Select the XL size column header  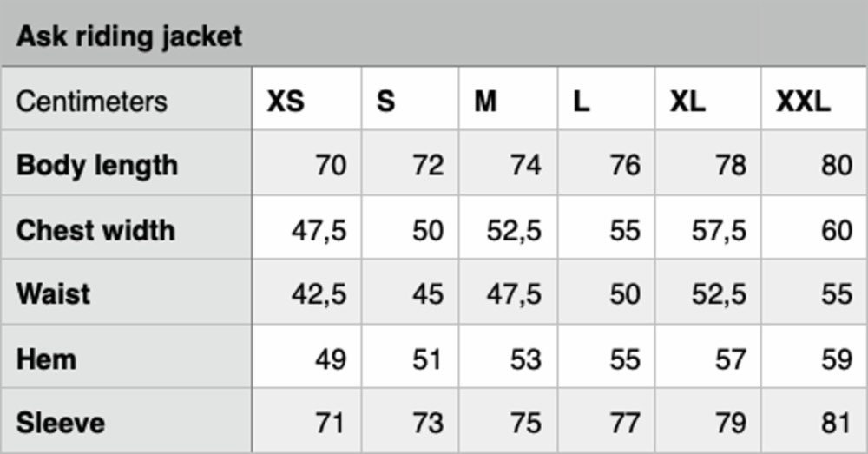(688, 102)
